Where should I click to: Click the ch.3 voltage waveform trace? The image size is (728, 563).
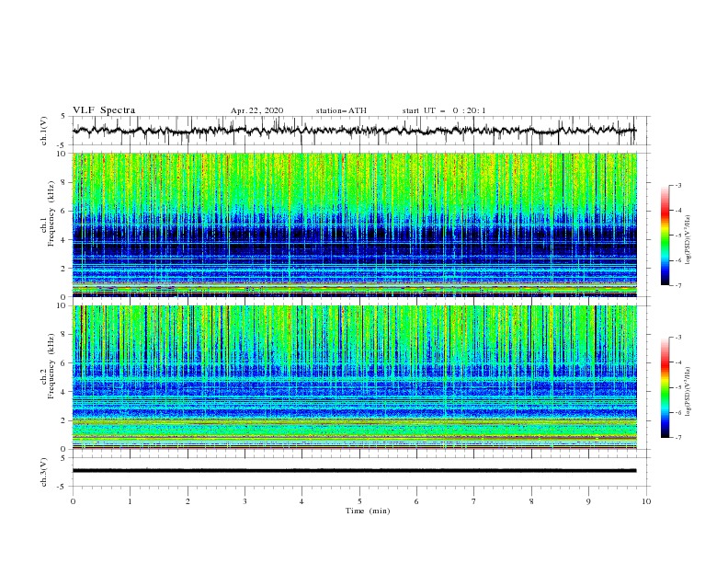tap(354, 471)
